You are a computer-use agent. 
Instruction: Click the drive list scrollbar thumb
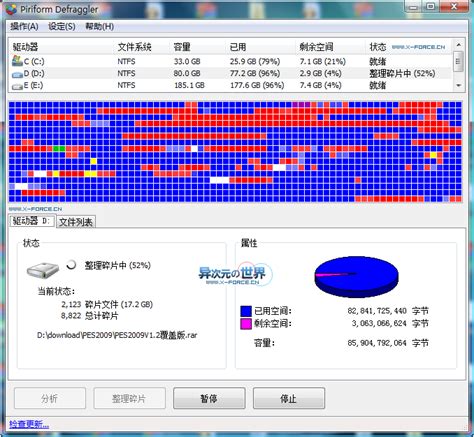[x=459, y=61]
